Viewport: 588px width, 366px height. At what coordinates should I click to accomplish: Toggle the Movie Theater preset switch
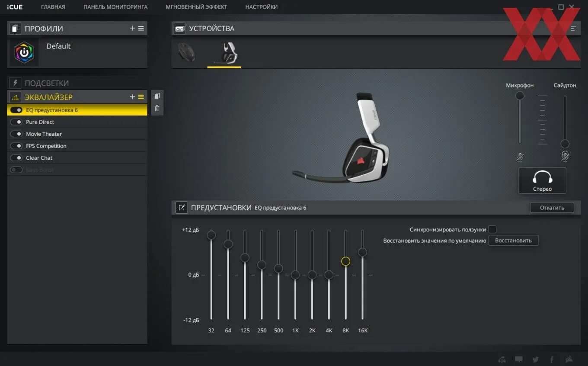pos(16,134)
